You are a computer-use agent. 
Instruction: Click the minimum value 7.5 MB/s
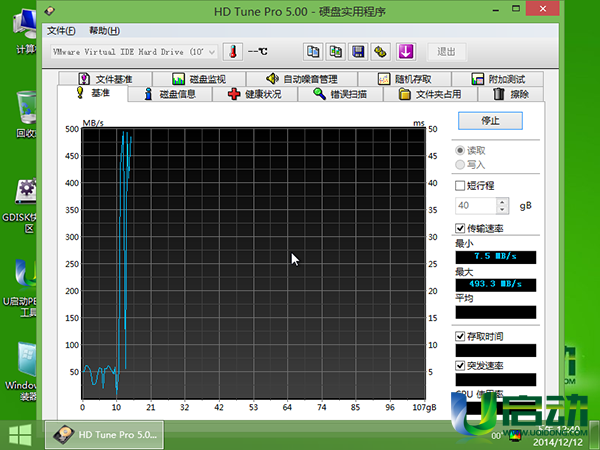pyautogui.click(x=496, y=257)
